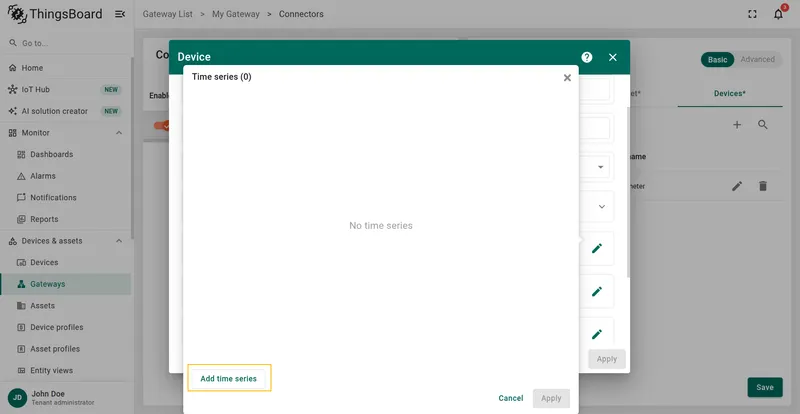Open Notifications page in sidebar
The height and width of the screenshot is (414, 800).
[65, 198]
